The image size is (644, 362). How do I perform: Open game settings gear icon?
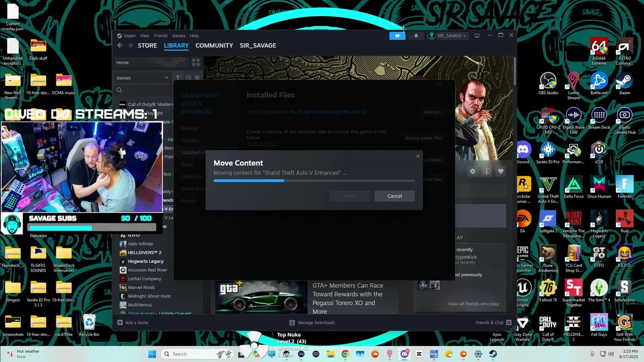pyautogui.click(x=472, y=171)
